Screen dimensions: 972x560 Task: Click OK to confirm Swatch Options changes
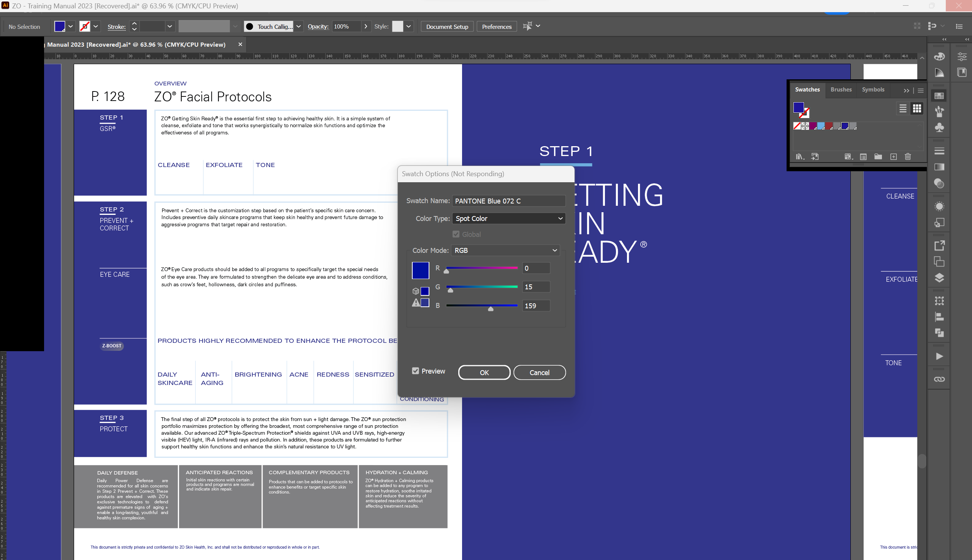[x=484, y=373]
